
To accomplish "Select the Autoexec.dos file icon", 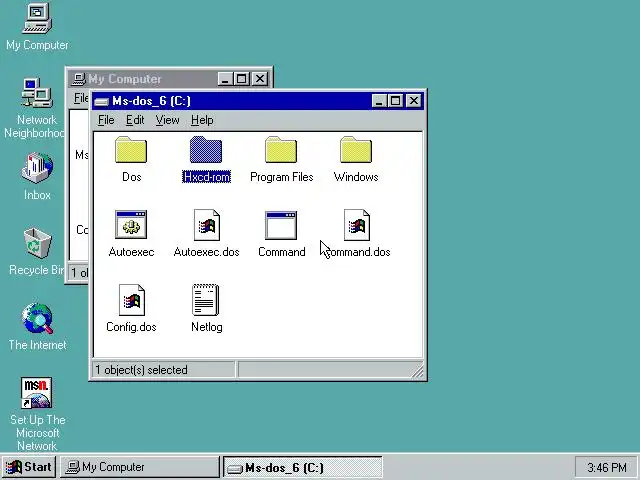I will point(207,224).
